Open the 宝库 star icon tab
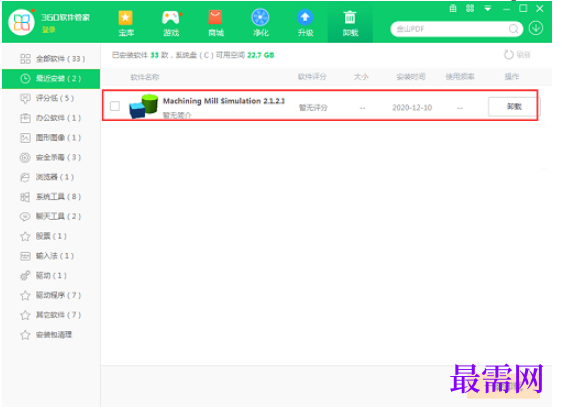The width and height of the screenshot is (562, 410). pos(126,24)
